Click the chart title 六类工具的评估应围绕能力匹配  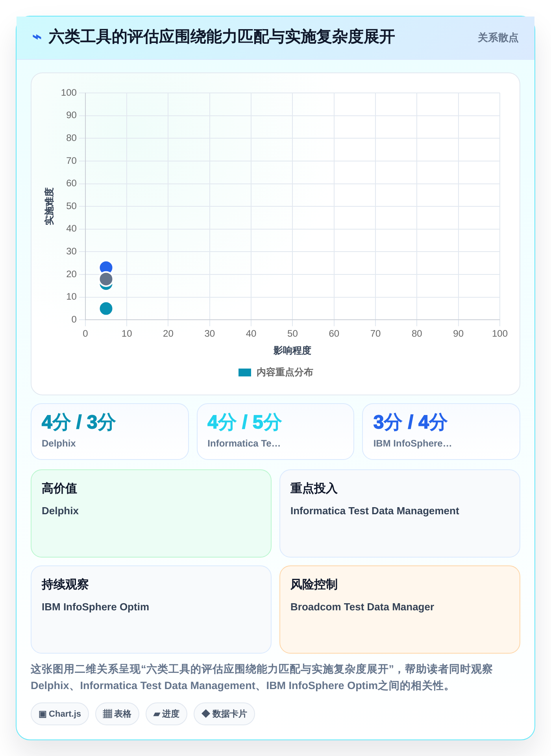pyautogui.click(x=222, y=37)
